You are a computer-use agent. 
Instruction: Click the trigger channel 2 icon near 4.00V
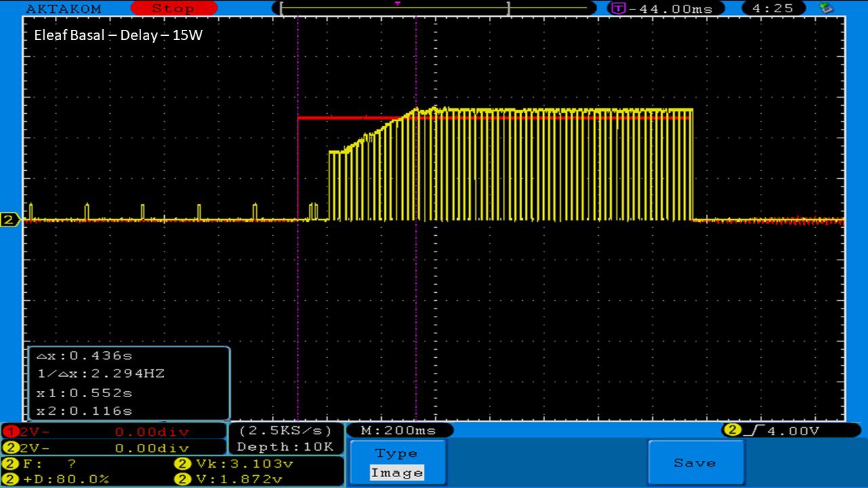[732, 430]
